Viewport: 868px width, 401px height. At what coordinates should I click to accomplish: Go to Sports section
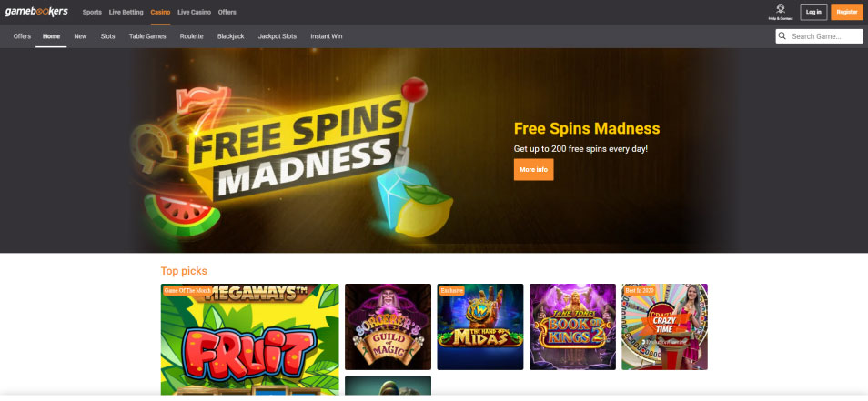(92, 12)
